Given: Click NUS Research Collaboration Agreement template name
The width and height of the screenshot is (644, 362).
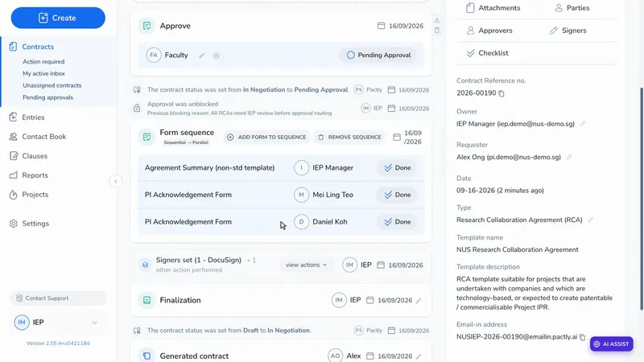Looking at the screenshot, I should pyautogui.click(x=517, y=249).
